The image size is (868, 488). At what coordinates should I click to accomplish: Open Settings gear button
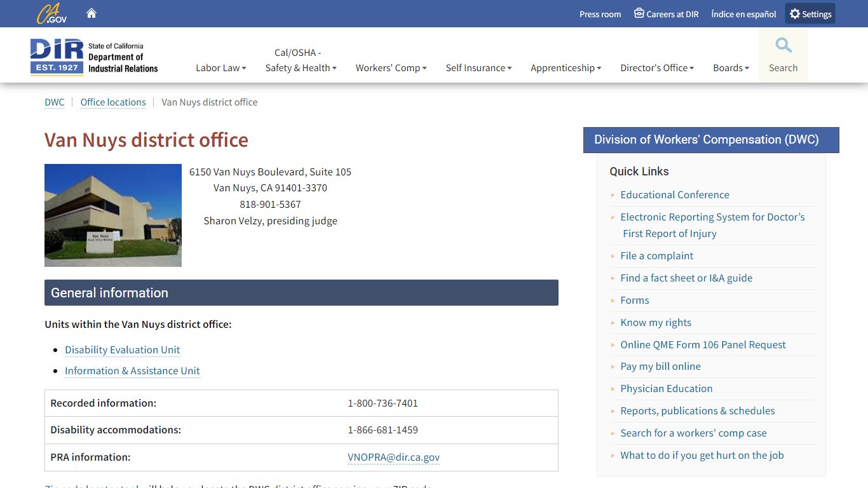(x=810, y=14)
